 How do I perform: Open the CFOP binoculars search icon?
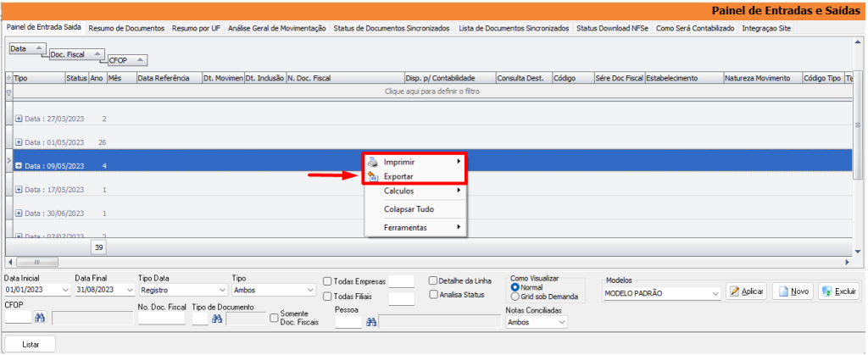pyautogui.click(x=41, y=318)
